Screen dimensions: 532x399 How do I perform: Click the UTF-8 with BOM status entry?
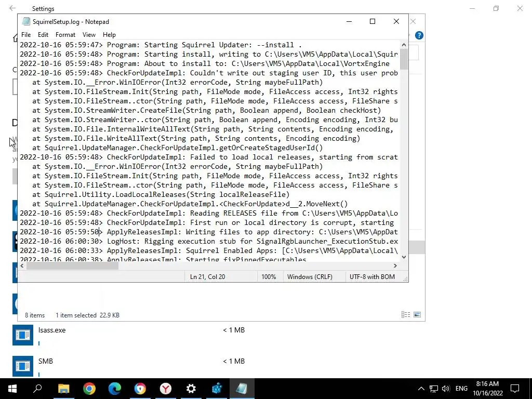coord(372,276)
